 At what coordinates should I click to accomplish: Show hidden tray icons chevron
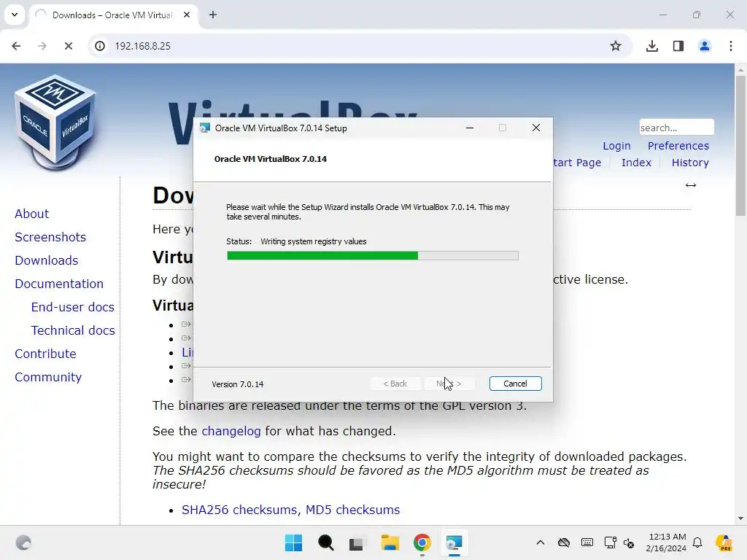point(541,542)
